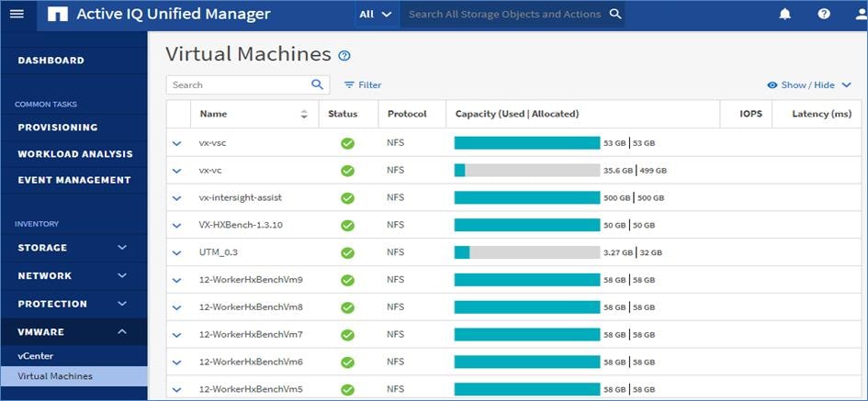Click the 12-WorkerHxBenchVm5 status icon
Viewport: 868px width, 401px height.
click(347, 390)
